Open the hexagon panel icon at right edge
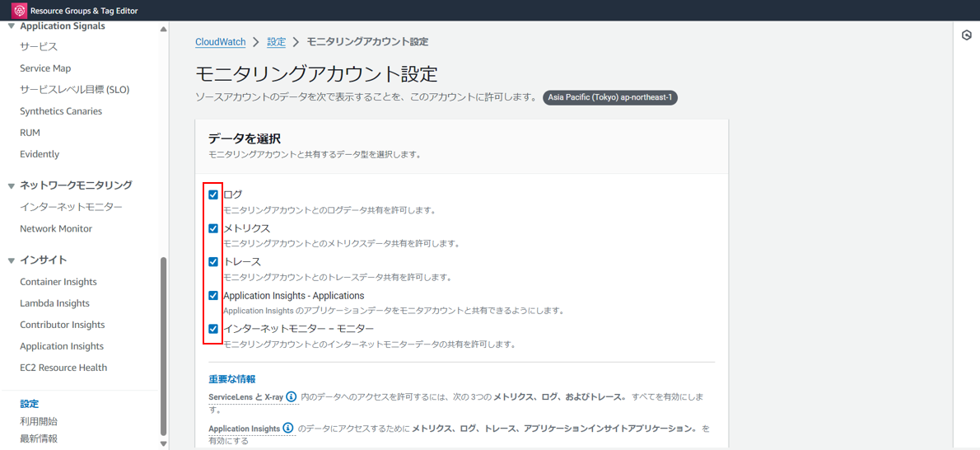Viewport: 980px width, 450px height. pyautogui.click(x=966, y=35)
